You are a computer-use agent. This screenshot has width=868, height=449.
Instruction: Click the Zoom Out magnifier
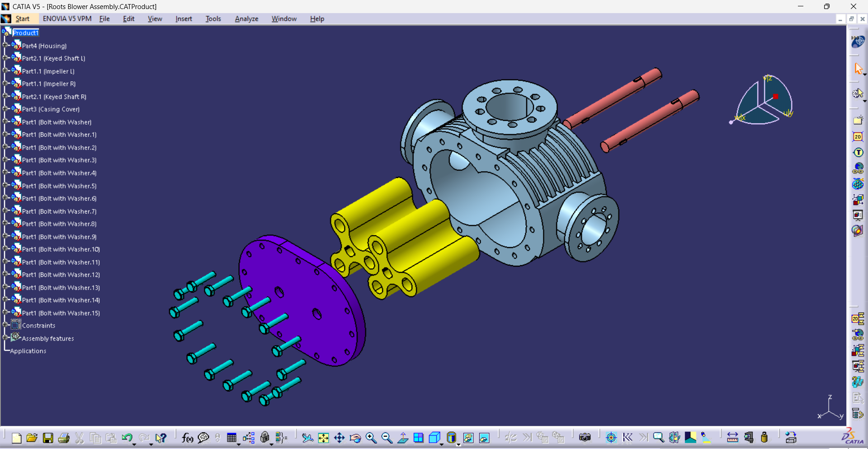click(387, 438)
